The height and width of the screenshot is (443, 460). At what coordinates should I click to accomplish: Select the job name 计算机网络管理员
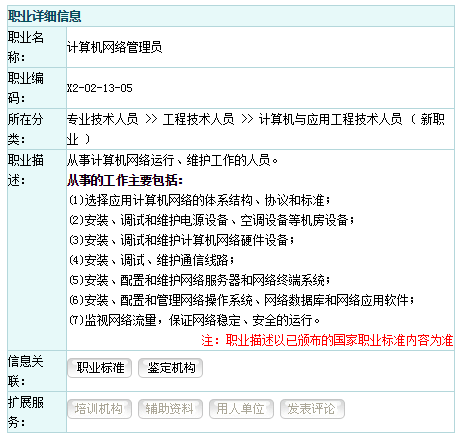coord(114,47)
